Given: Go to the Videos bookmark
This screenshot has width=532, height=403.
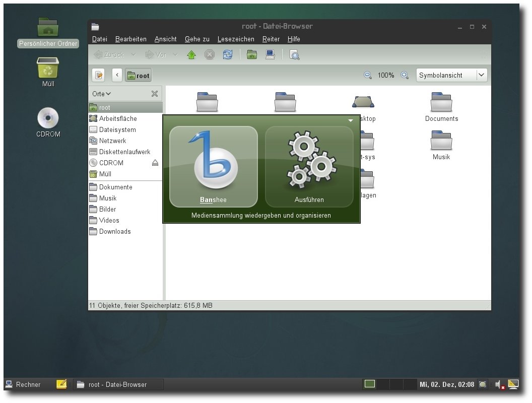Looking at the screenshot, I should 125,220.
